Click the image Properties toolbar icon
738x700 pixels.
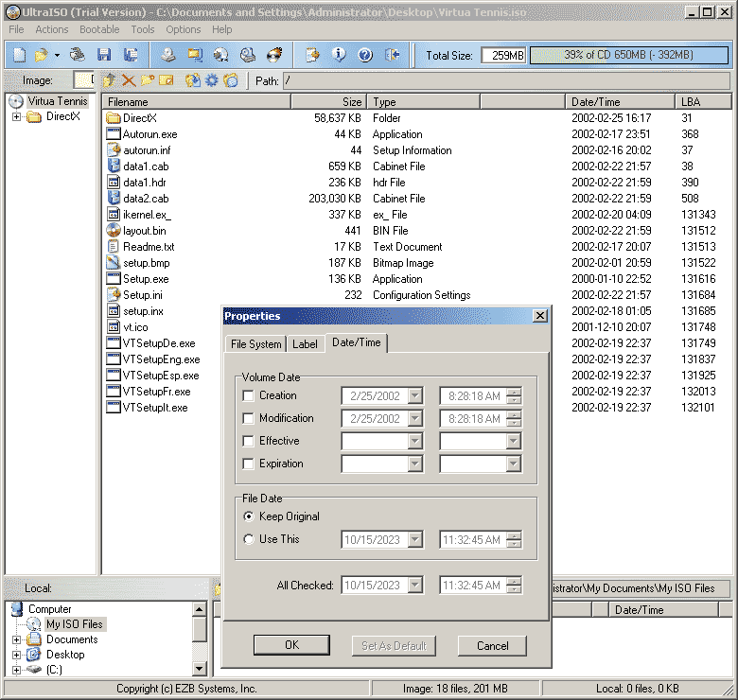[x=312, y=55]
